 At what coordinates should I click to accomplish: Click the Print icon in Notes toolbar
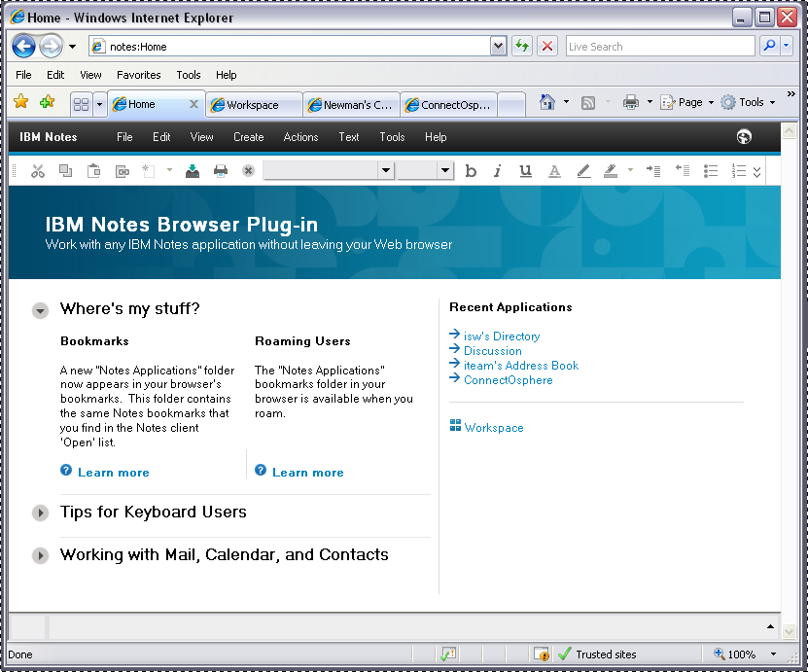(221, 171)
